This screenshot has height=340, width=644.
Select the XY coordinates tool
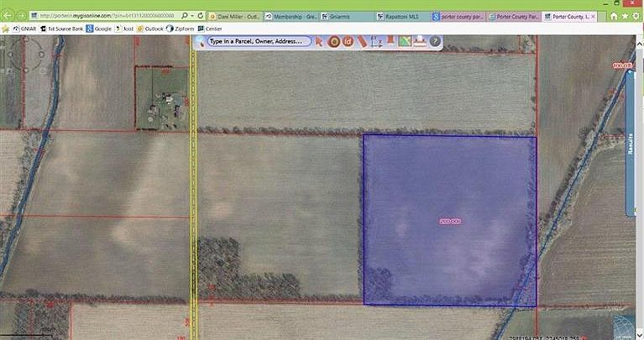(376, 41)
